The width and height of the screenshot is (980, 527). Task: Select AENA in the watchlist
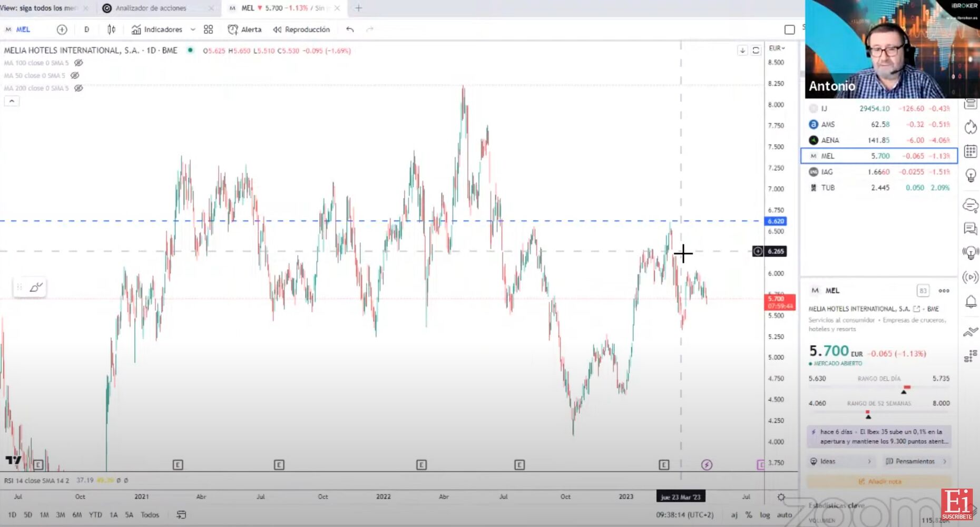[879, 140]
